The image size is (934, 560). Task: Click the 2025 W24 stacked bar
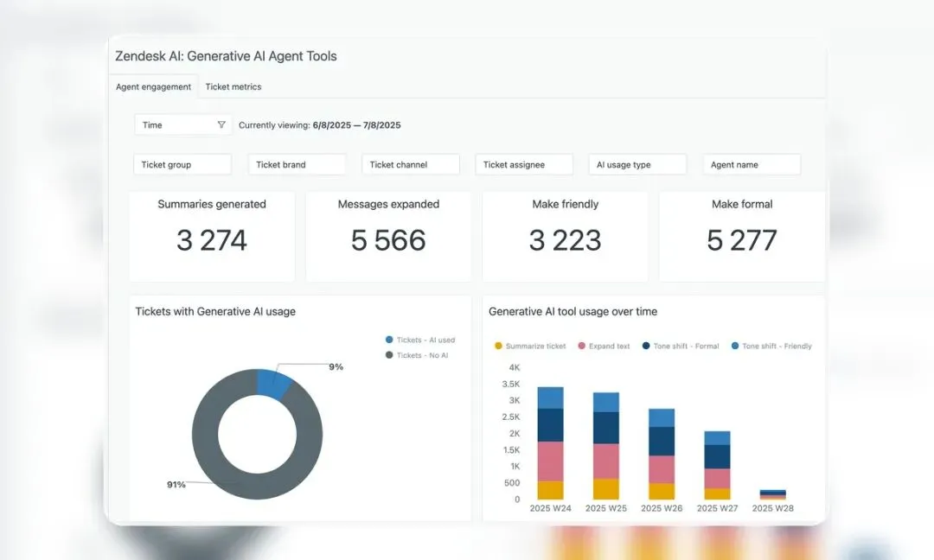[550, 443]
